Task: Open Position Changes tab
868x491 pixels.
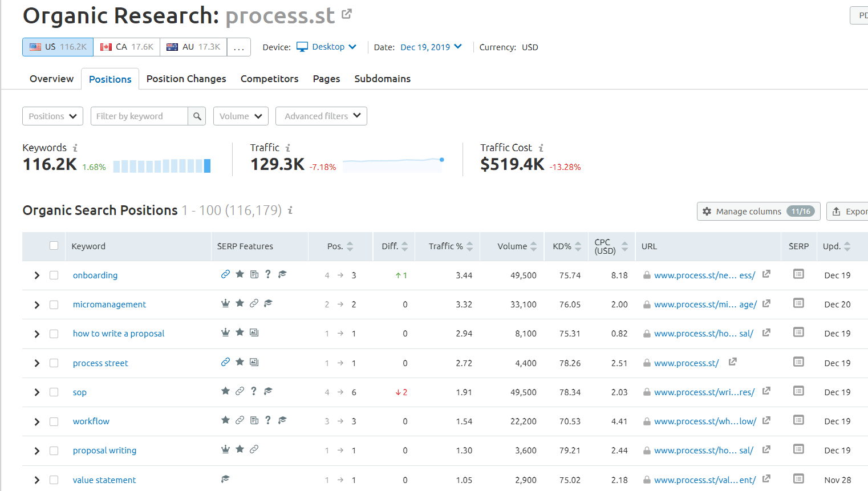Action: point(186,79)
